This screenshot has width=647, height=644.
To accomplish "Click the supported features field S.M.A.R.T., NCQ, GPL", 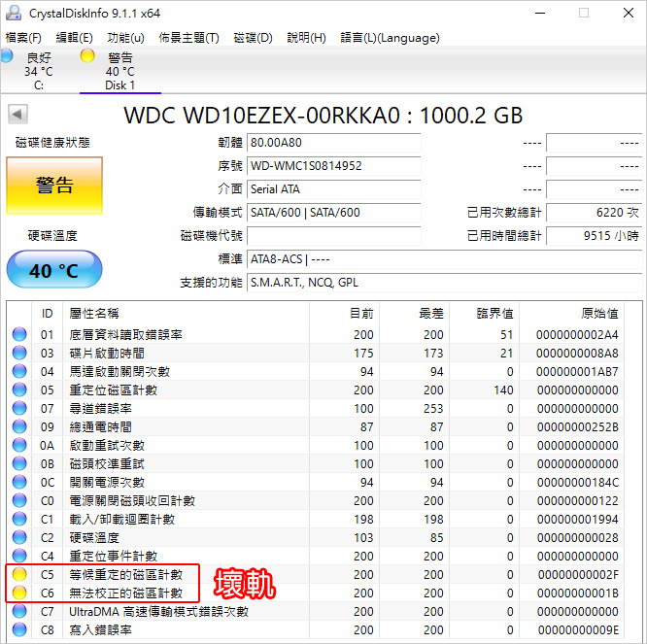I will pos(444,283).
